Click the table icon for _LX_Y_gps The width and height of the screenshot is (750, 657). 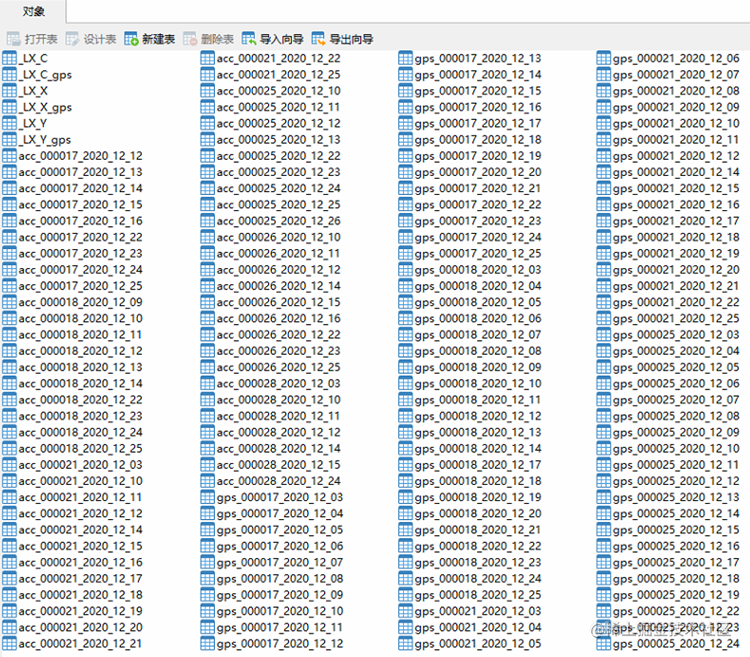click(10, 140)
